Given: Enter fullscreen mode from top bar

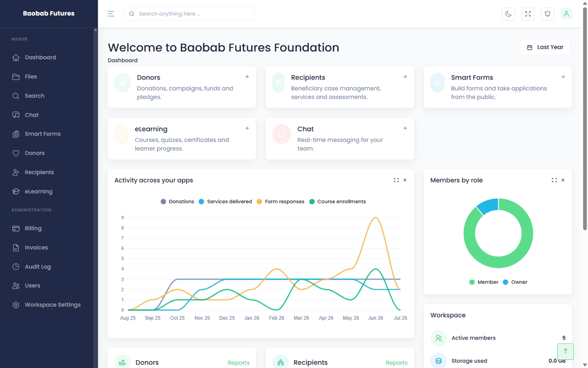Looking at the screenshot, I should 528,14.
